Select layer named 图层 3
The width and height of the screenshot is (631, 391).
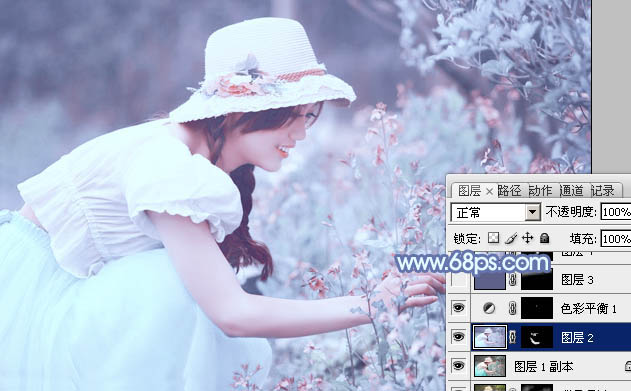click(577, 280)
